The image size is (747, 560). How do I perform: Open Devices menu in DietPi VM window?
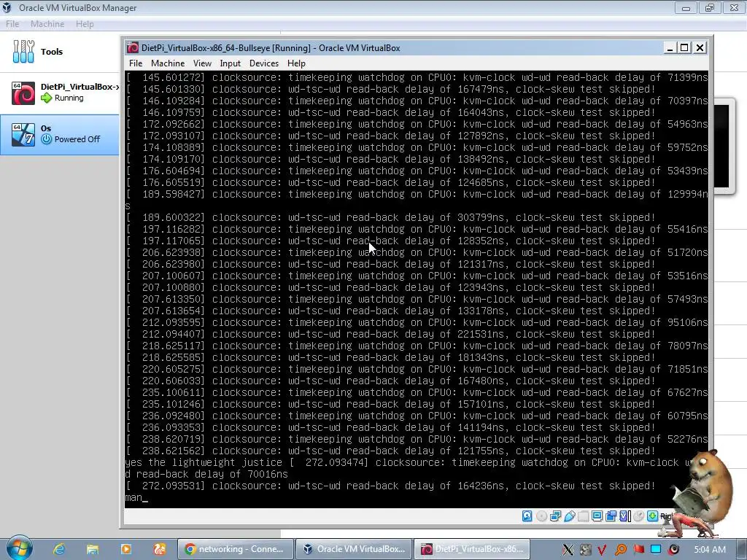coord(264,63)
